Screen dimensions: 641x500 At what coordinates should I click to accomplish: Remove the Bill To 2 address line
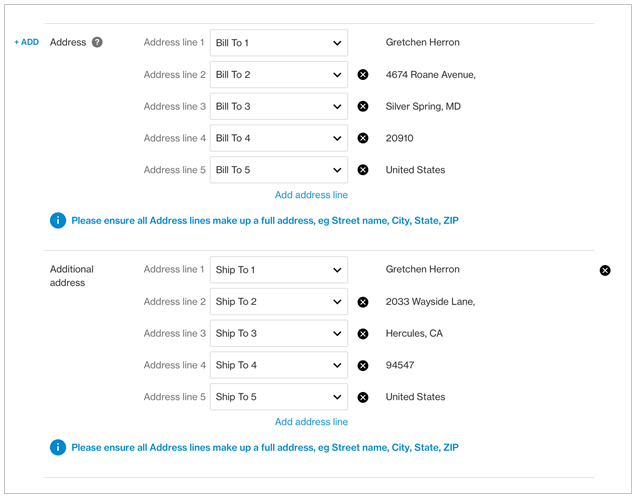(x=363, y=75)
